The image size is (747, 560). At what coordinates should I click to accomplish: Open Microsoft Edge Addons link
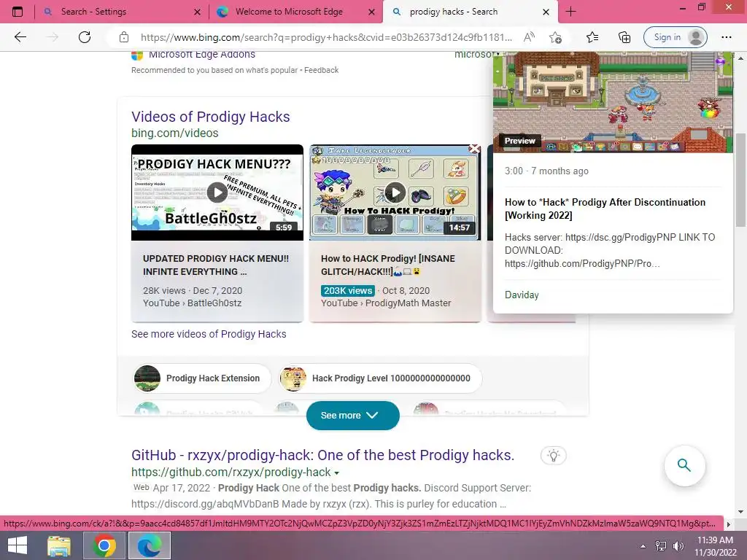point(202,55)
